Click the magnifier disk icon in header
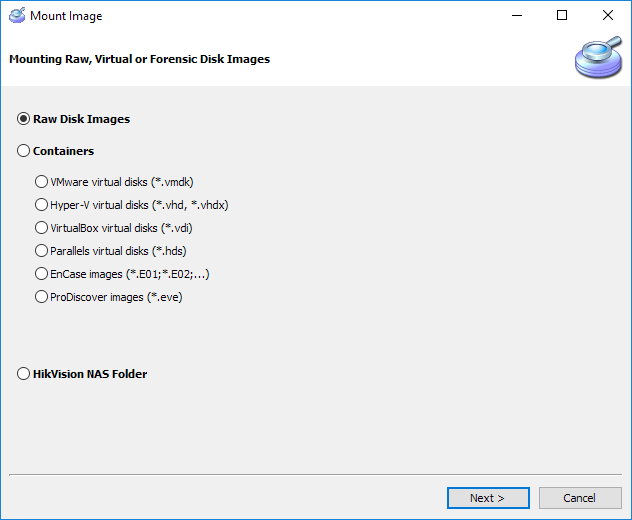This screenshot has width=632, height=520. point(598,57)
